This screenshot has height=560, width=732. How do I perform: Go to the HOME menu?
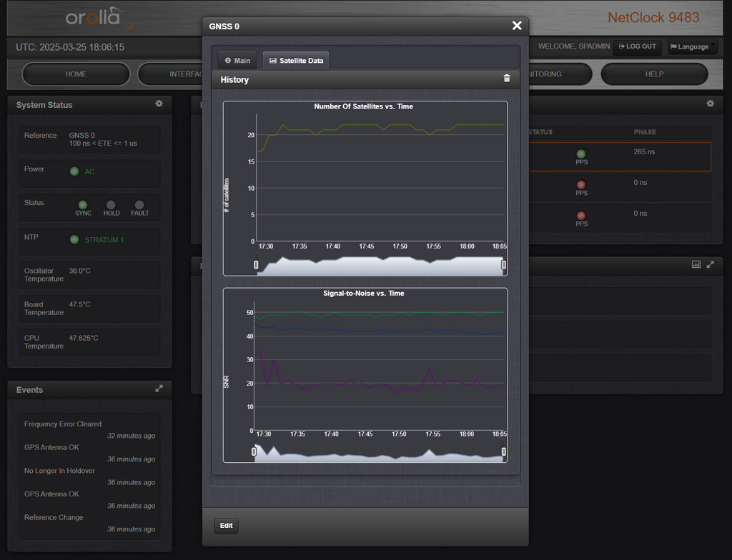click(x=76, y=74)
